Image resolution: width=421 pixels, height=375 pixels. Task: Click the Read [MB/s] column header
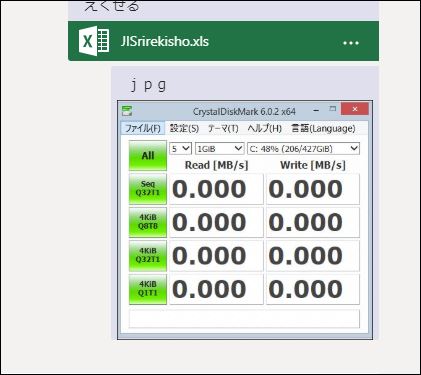(x=217, y=165)
